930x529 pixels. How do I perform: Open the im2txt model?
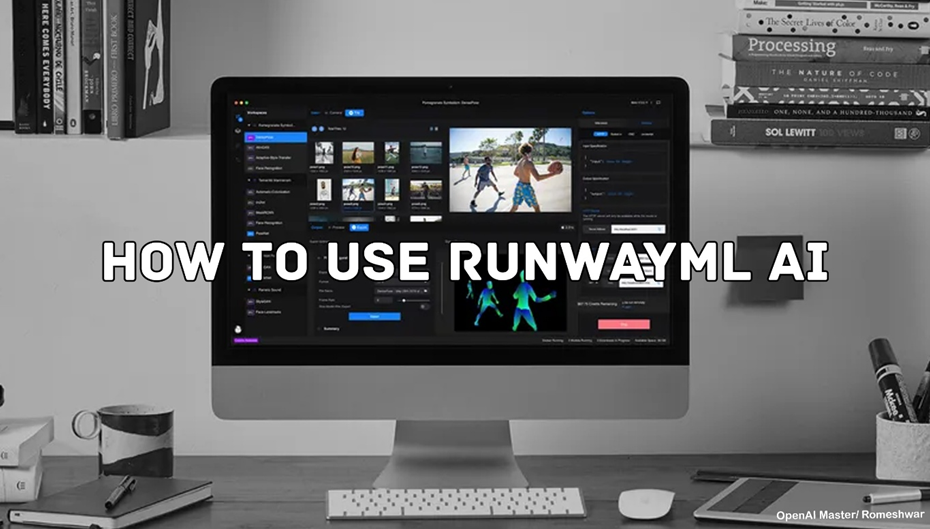pos(260,202)
